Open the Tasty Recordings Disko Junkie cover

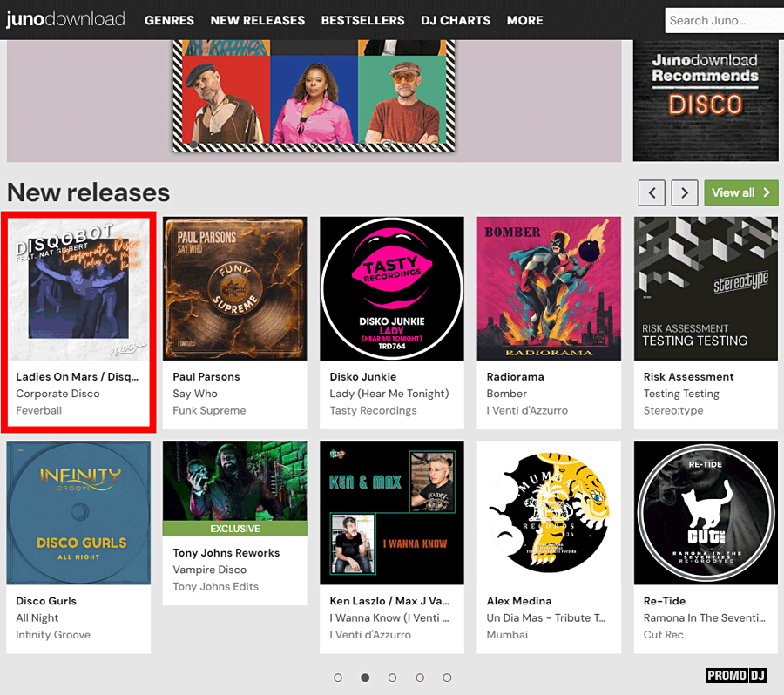(x=392, y=288)
